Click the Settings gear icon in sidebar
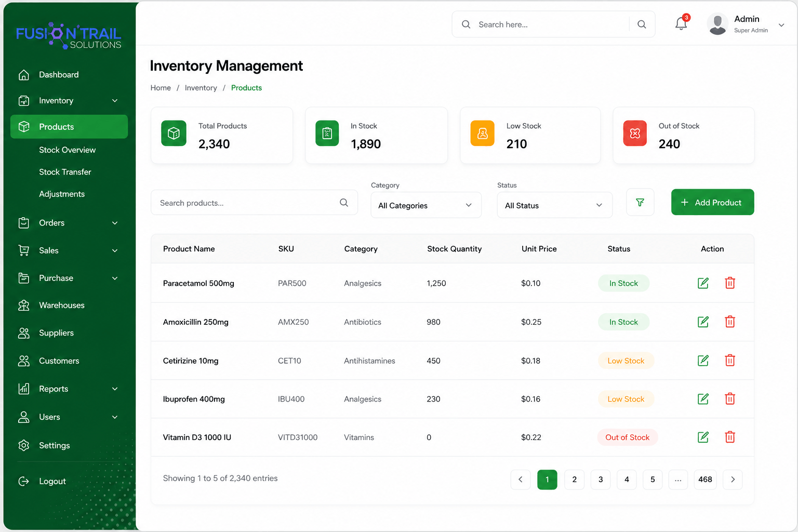The width and height of the screenshot is (798, 532). click(x=24, y=445)
